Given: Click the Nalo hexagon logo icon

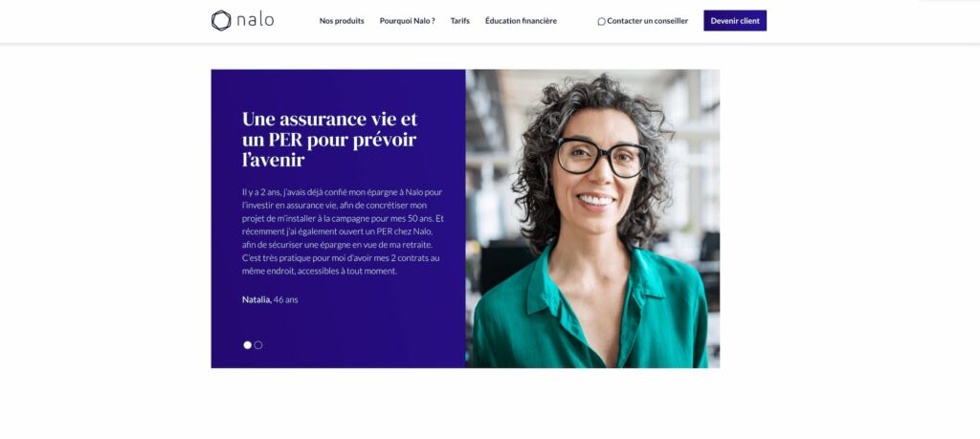Looking at the screenshot, I should 221,21.
